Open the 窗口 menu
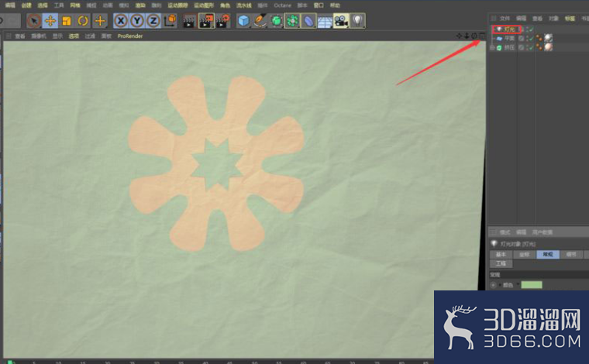 (x=319, y=5)
